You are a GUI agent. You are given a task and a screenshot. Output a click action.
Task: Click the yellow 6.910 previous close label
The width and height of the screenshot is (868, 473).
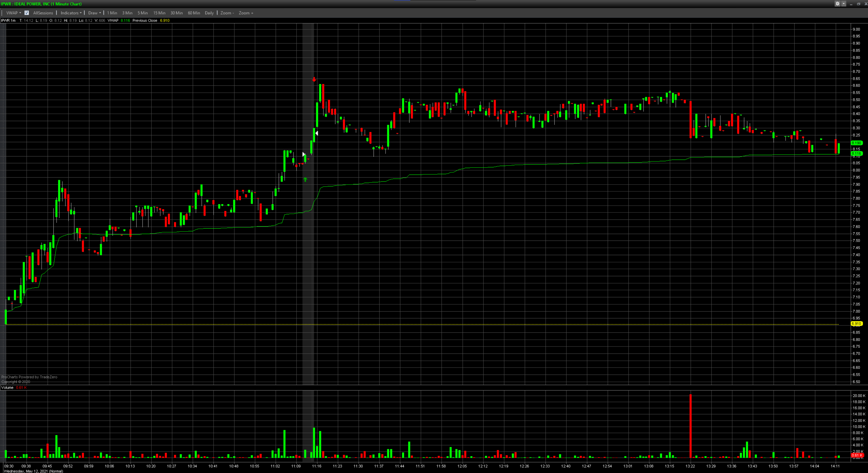[856, 324]
